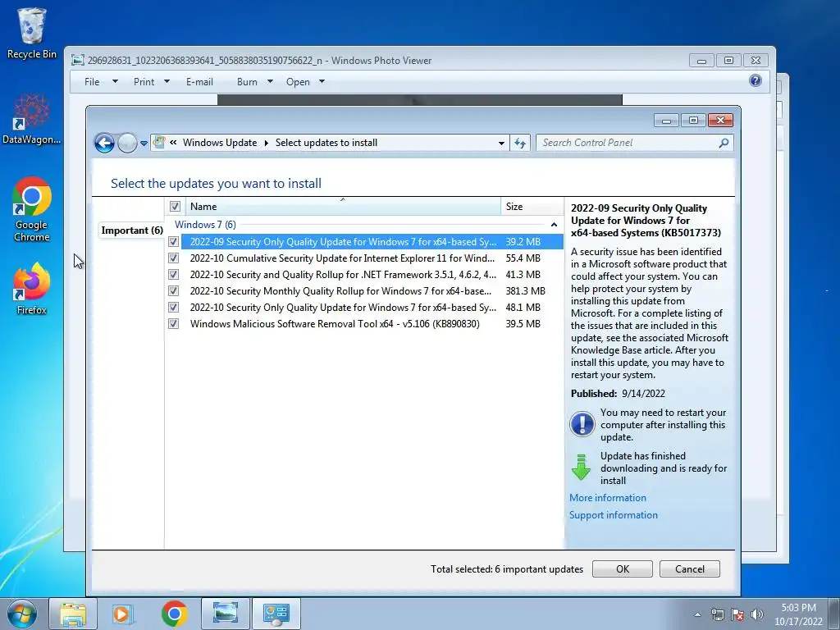
Task: Select the .NET Framework 3.5.1 rollup row
Action: 372,274
